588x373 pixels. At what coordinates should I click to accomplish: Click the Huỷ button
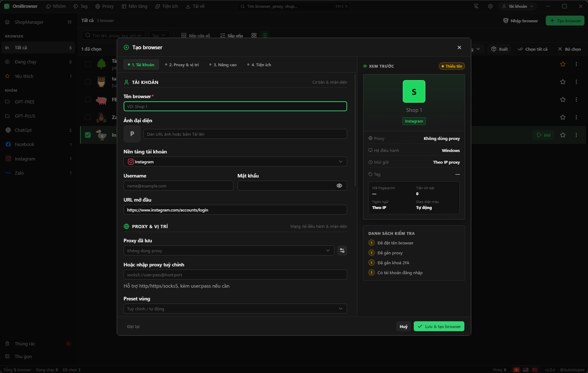(403, 326)
